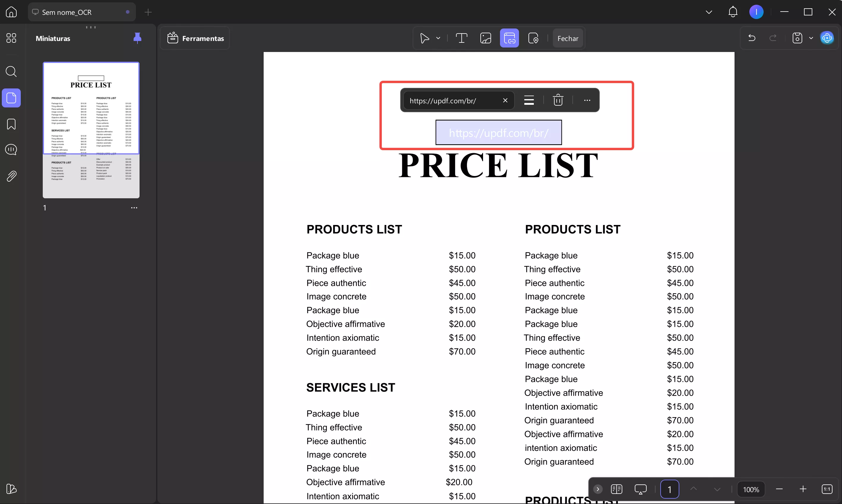842x504 pixels.
Task: Click the Link tool in toolbar
Action: [x=509, y=38]
